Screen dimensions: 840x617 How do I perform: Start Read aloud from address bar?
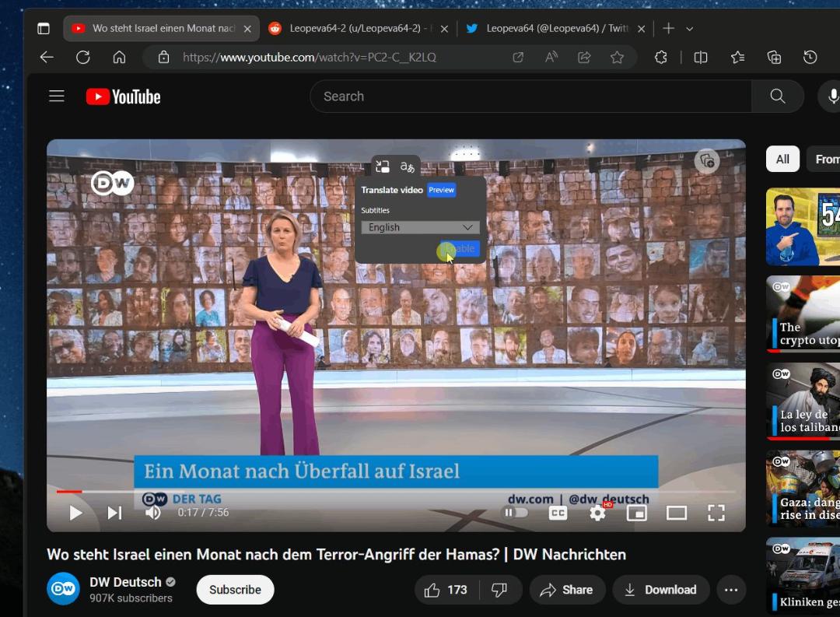[x=551, y=58]
